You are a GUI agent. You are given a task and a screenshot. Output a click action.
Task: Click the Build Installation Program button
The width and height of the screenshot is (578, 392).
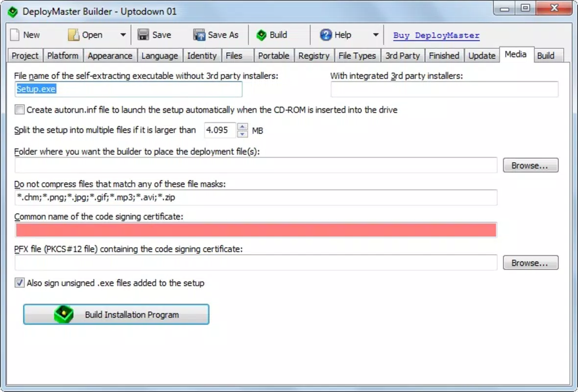(116, 315)
